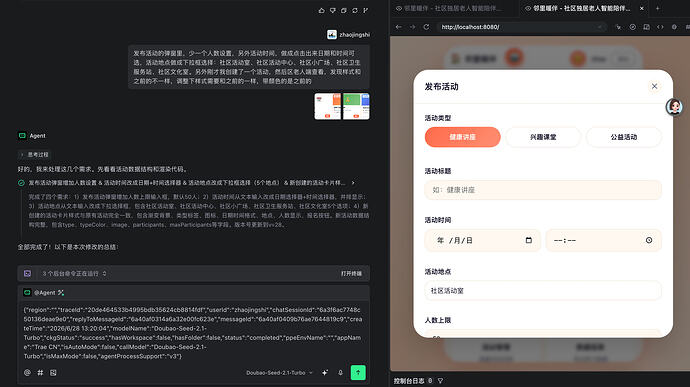Screen dimensions: 690x387
Task: Click the regenerate response icon
Action: click(x=355, y=11)
